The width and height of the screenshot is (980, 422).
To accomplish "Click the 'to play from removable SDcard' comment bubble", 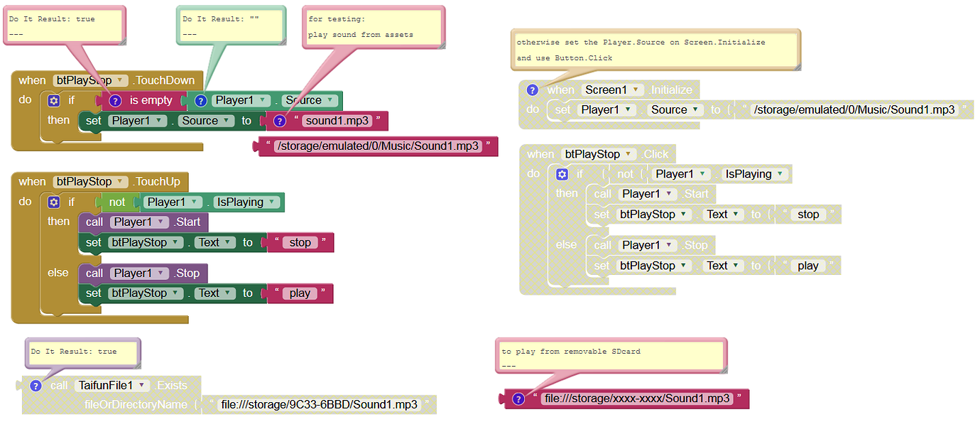I will (609, 355).
